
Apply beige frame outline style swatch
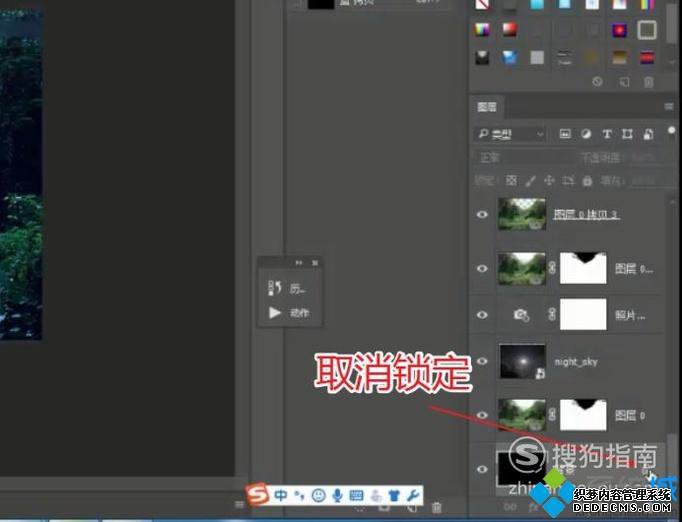pos(647,30)
